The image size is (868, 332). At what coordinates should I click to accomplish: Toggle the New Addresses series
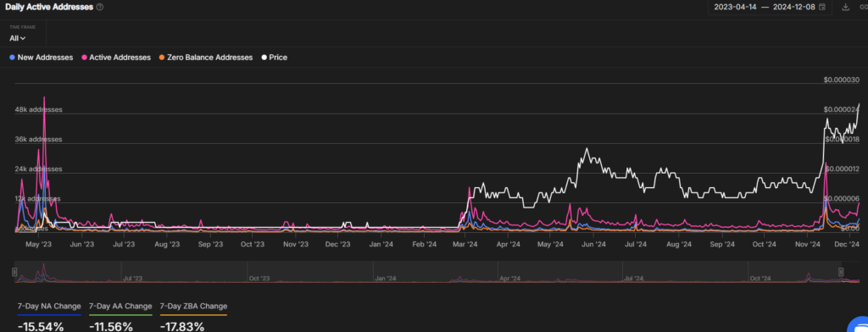pos(42,58)
